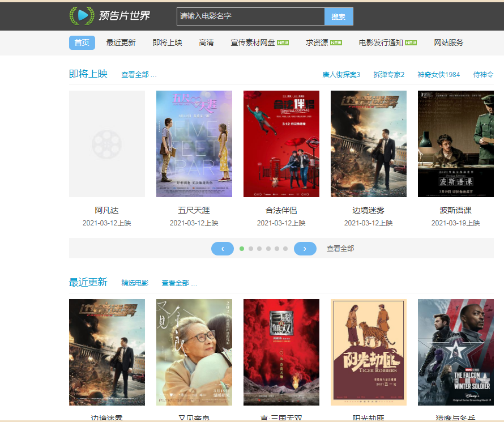Click NEW badge beside 求资源
The image size is (504, 422).
click(x=336, y=42)
